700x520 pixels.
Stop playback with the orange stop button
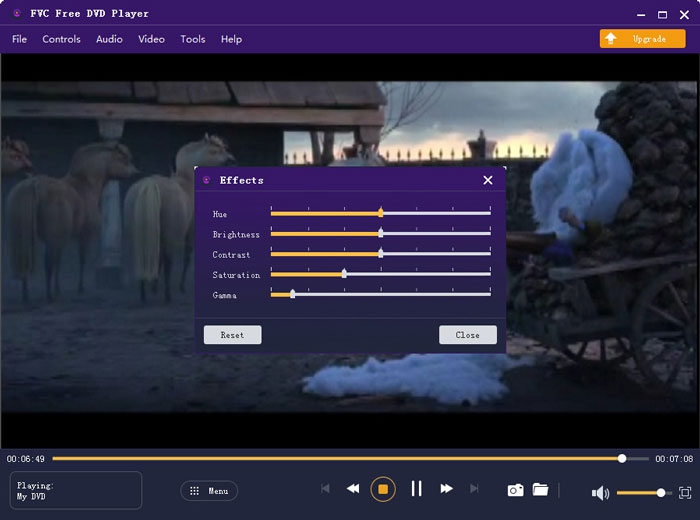[383, 489]
